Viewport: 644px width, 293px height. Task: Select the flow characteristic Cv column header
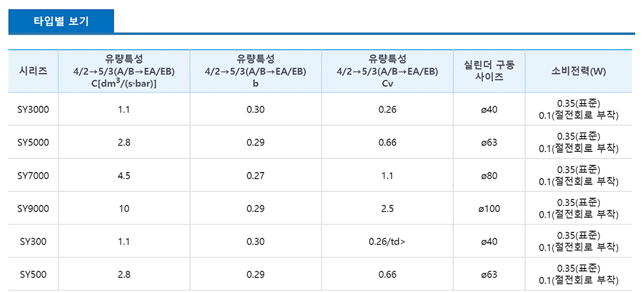tap(387, 71)
